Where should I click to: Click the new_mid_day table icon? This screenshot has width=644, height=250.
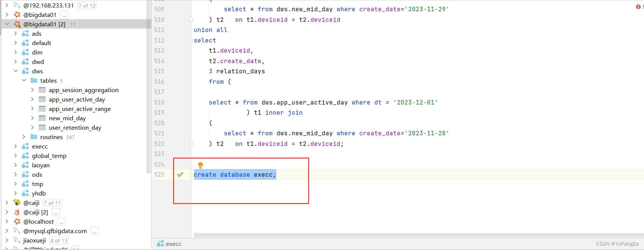pos(42,118)
